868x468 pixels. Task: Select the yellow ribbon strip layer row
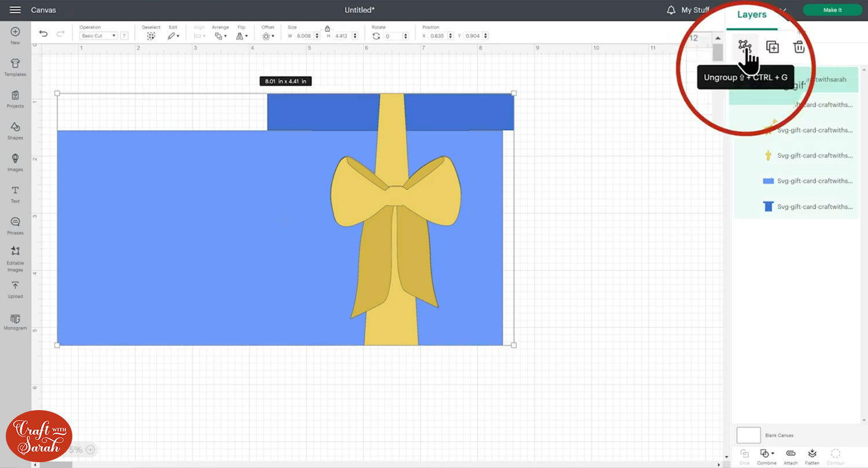point(796,155)
